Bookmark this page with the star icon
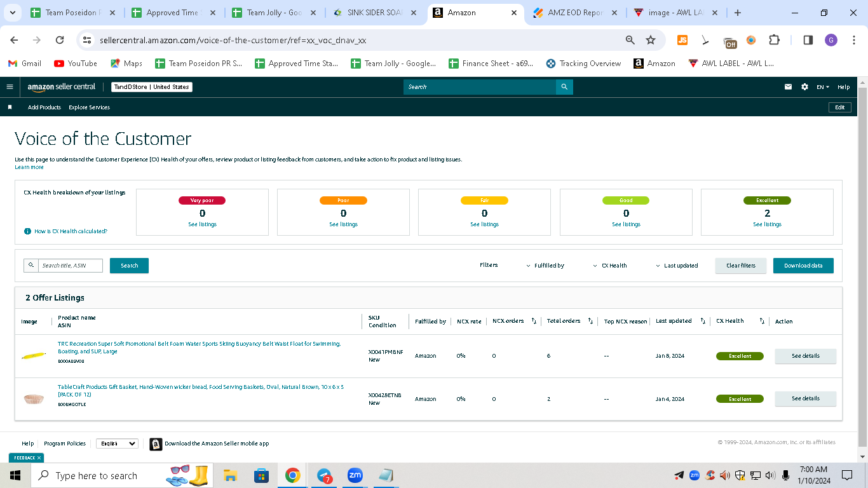This screenshot has width=868, height=488. coord(651,40)
